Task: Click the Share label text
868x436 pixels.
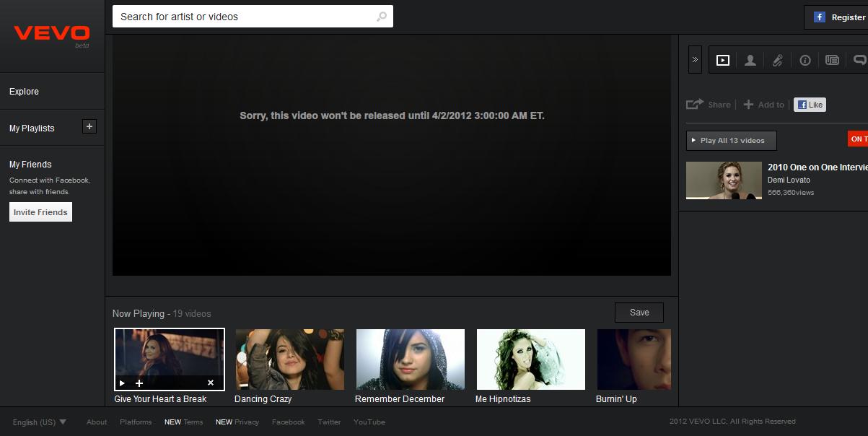Action: 719,105
